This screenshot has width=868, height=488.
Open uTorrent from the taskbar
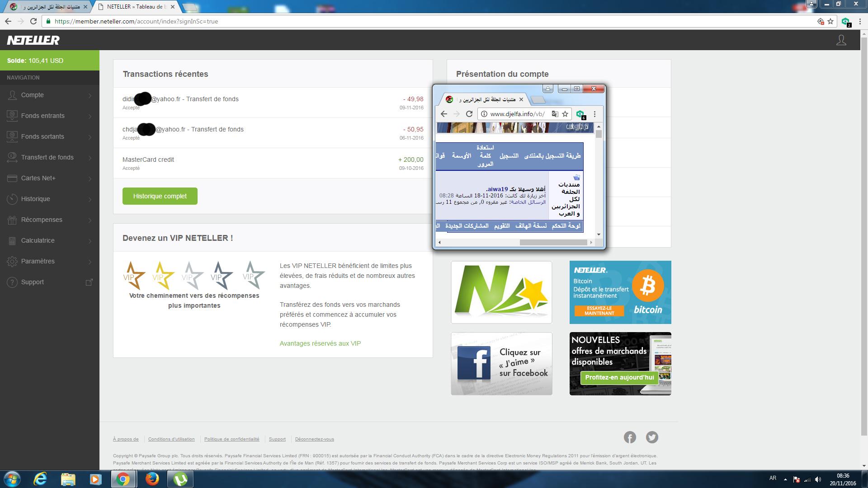click(180, 479)
